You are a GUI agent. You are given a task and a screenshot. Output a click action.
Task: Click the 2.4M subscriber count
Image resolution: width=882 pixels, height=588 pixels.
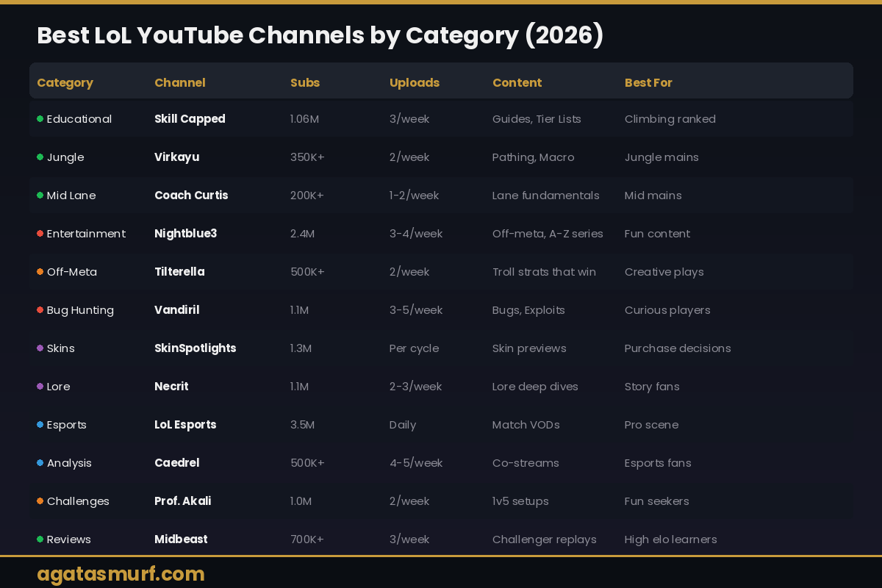(302, 234)
